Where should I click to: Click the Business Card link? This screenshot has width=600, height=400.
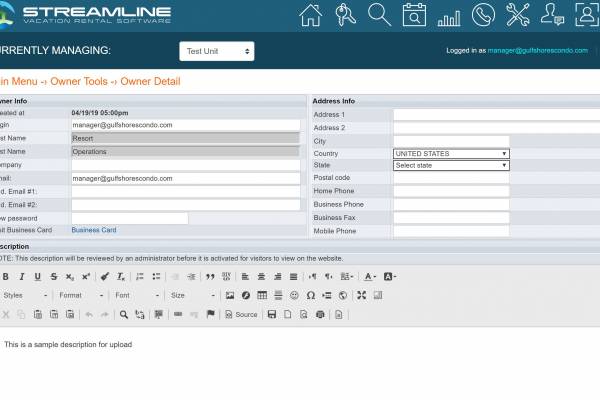93,230
